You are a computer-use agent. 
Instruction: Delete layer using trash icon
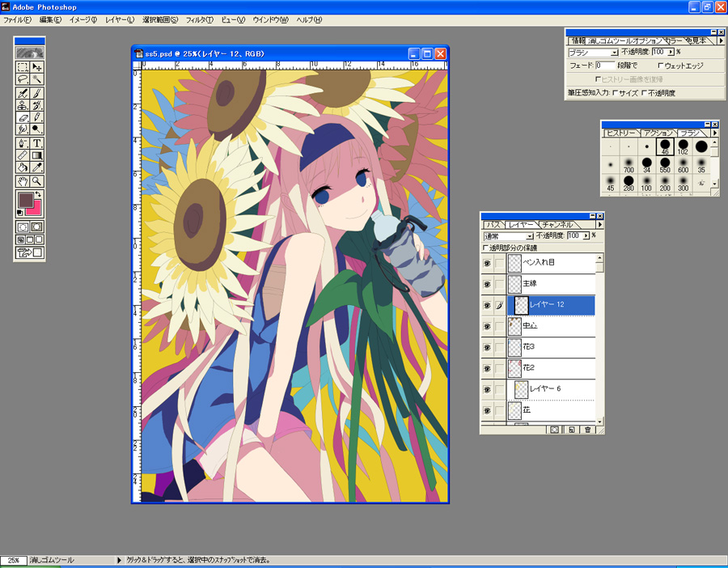pos(588,430)
